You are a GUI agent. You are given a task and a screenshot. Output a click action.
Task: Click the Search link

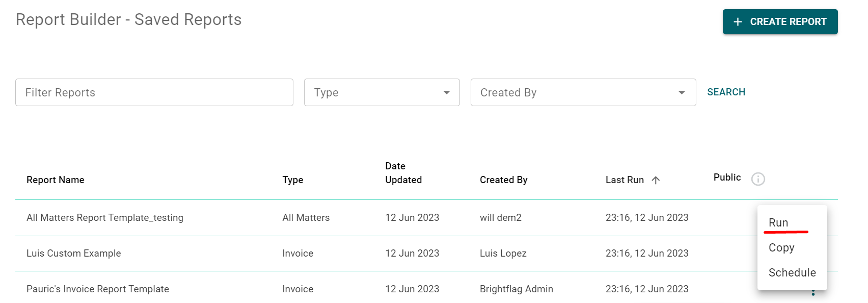pyautogui.click(x=726, y=92)
